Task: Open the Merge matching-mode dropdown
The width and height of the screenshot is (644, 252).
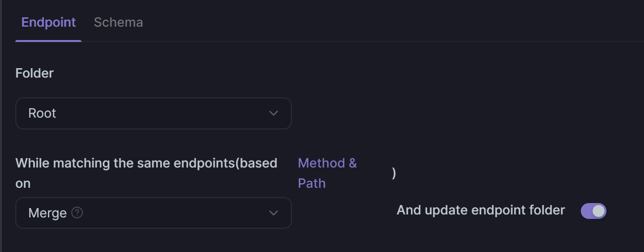Action: click(154, 213)
